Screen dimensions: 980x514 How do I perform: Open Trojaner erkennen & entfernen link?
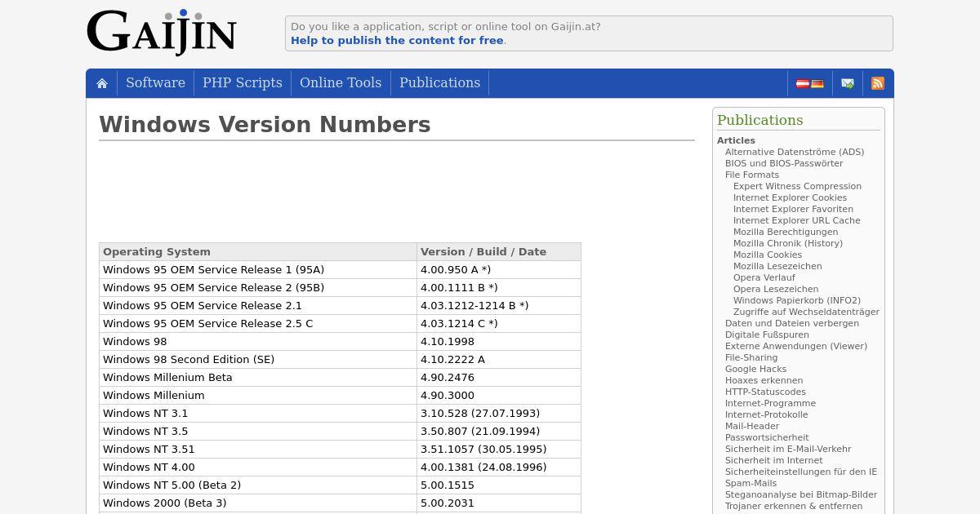click(x=794, y=506)
